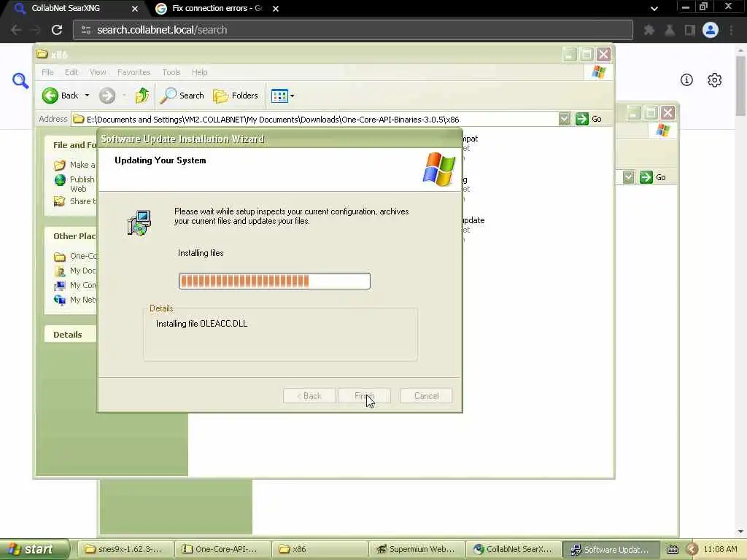Click Share this folder task icon
747x560 pixels.
coord(60,201)
